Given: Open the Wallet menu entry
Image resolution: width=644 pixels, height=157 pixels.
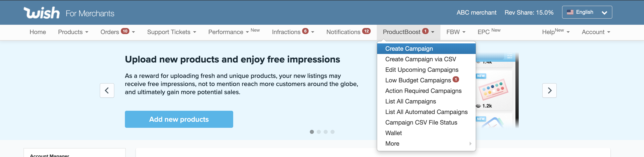Looking at the screenshot, I should tap(394, 133).
